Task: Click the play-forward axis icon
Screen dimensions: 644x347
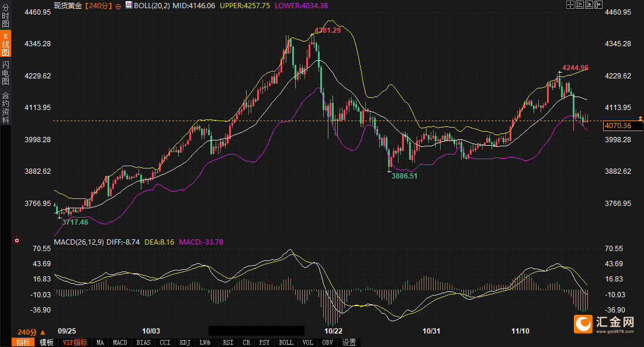Action: pyautogui.click(x=589, y=5)
